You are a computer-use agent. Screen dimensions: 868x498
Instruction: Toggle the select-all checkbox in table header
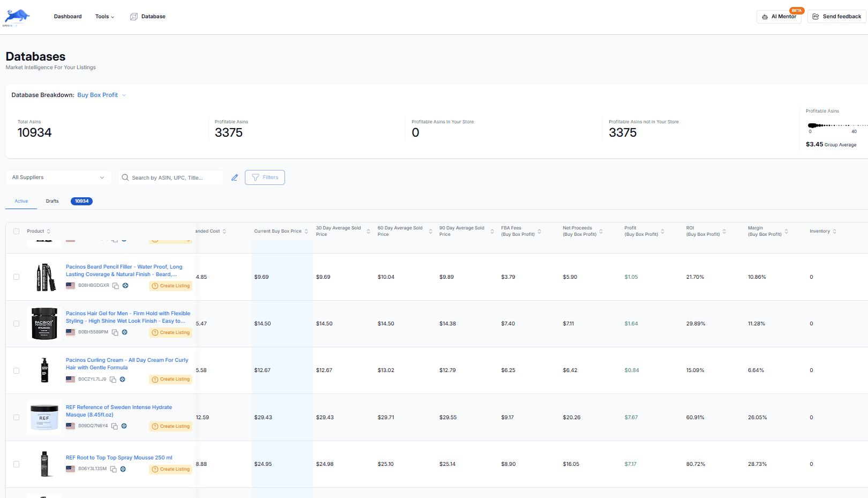pyautogui.click(x=16, y=232)
